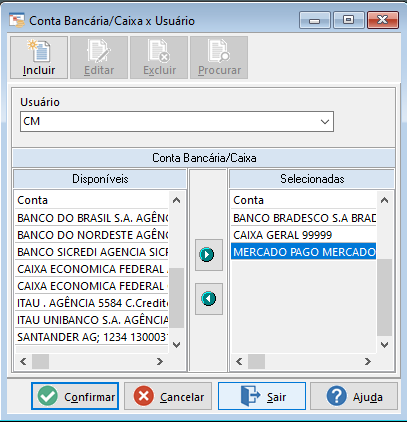Click right arrow of Selecionadas horizontal scrollbar
The height and width of the screenshot is (422, 407).
tap(368, 361)
